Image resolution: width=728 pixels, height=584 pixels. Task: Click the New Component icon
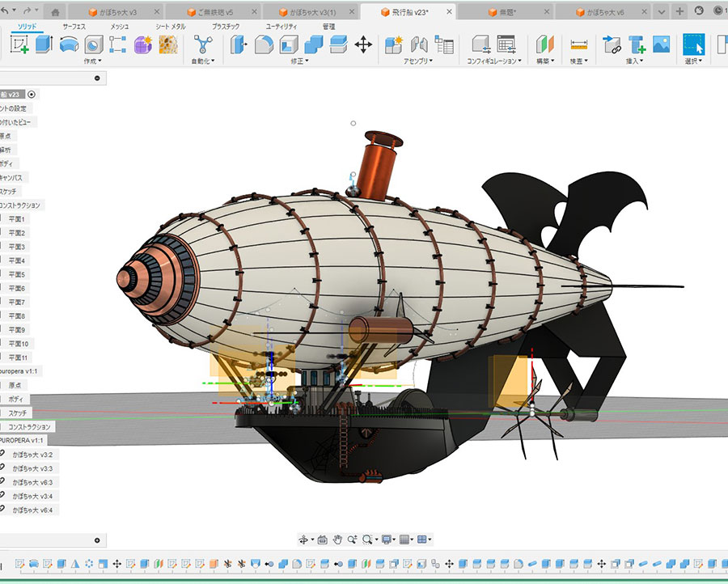coord(394,44)
